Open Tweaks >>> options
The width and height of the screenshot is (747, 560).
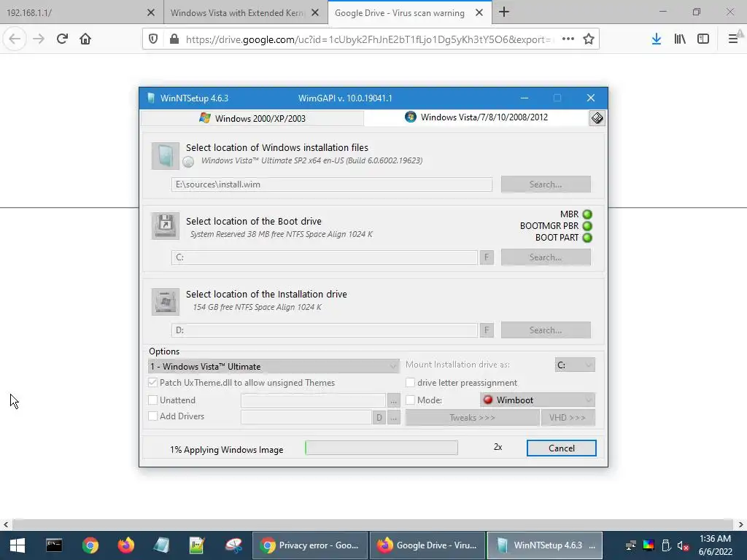pyautogui.click(x=472, y=418)
